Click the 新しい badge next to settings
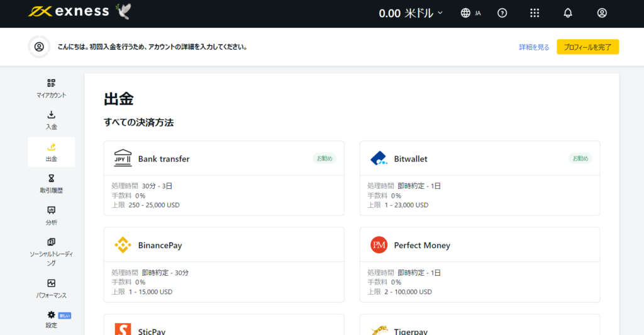This screenshot has height=335, width=644. 65,315
